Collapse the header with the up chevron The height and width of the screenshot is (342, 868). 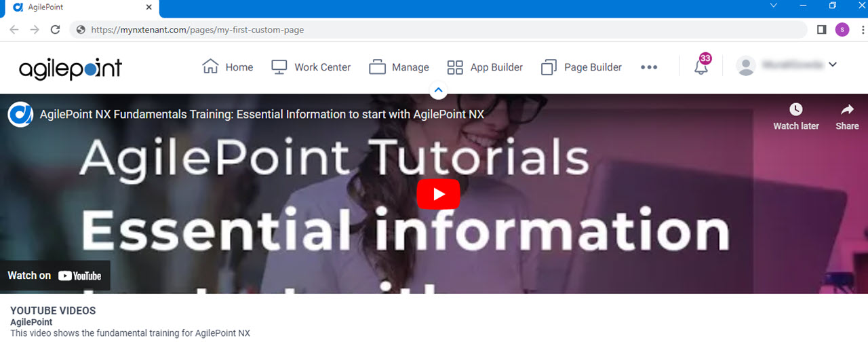click(438, 90)
